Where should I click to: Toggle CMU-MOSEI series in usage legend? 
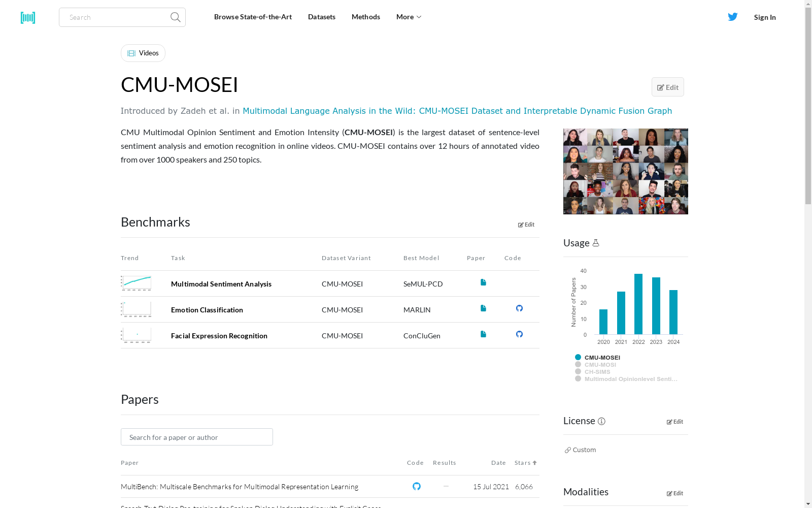pos(597,358)
